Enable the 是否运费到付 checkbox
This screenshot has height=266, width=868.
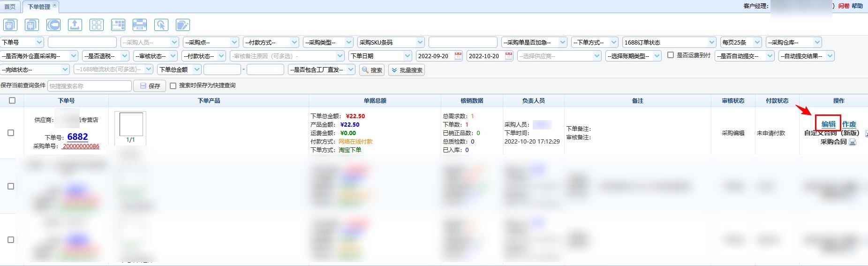click(x=671, y=55)
